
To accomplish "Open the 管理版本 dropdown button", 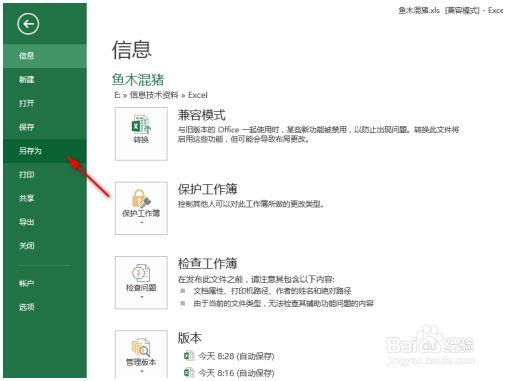I will pos(141,355).
